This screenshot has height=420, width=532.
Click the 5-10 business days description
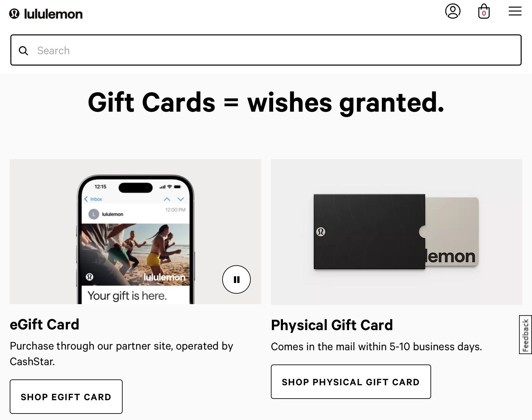[x=376, y=347]
